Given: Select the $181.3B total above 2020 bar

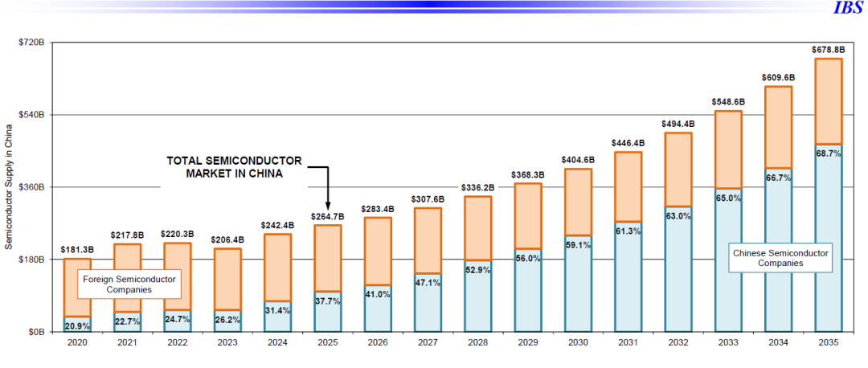Looking at the screenshot, I should (78, 249).
